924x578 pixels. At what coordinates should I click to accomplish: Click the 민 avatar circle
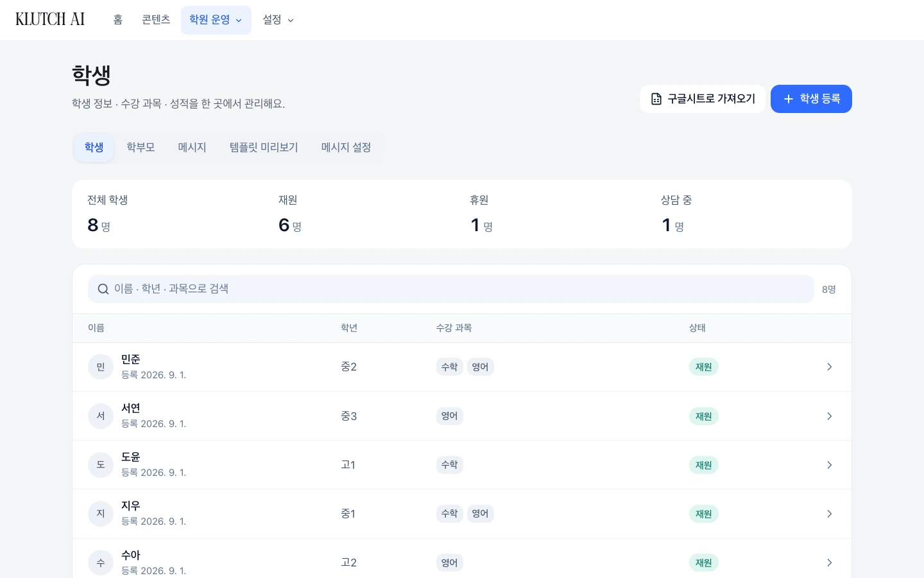coord(101,367)
